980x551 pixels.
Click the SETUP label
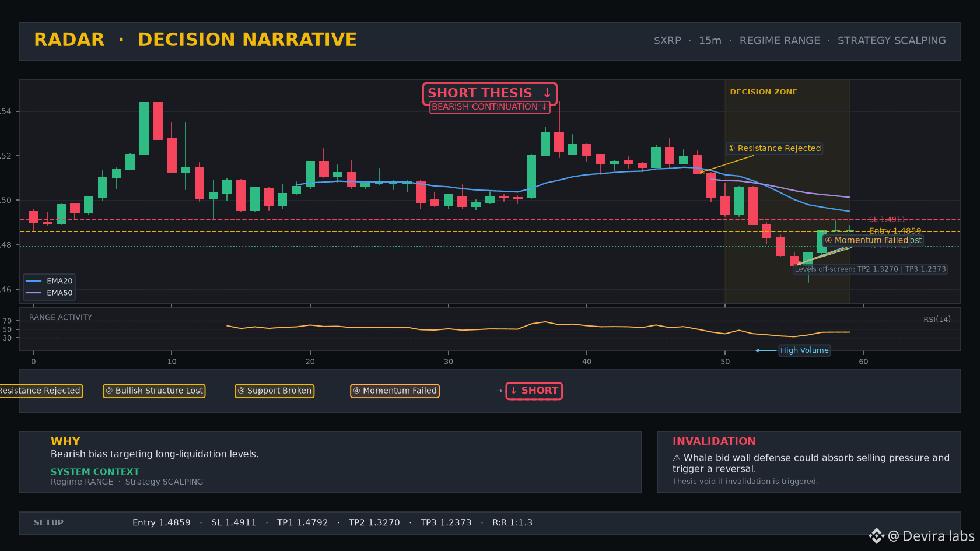click(48, 523)
